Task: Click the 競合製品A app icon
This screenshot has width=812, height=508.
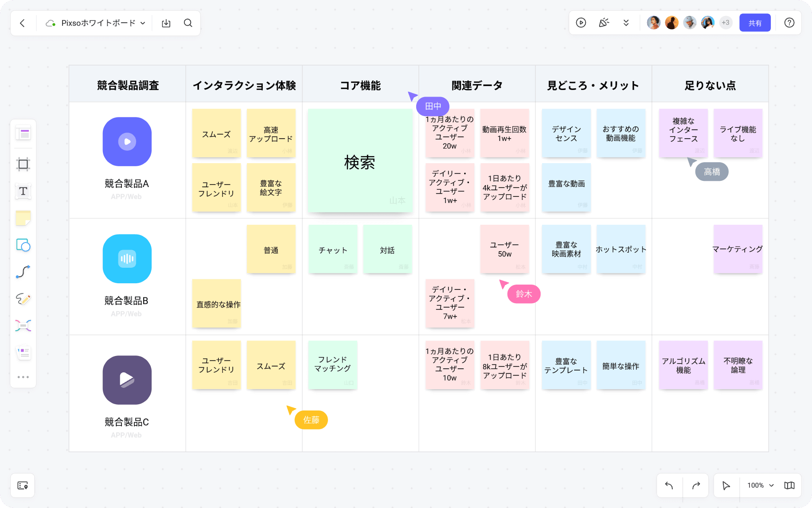Action: tap(127, 142)
